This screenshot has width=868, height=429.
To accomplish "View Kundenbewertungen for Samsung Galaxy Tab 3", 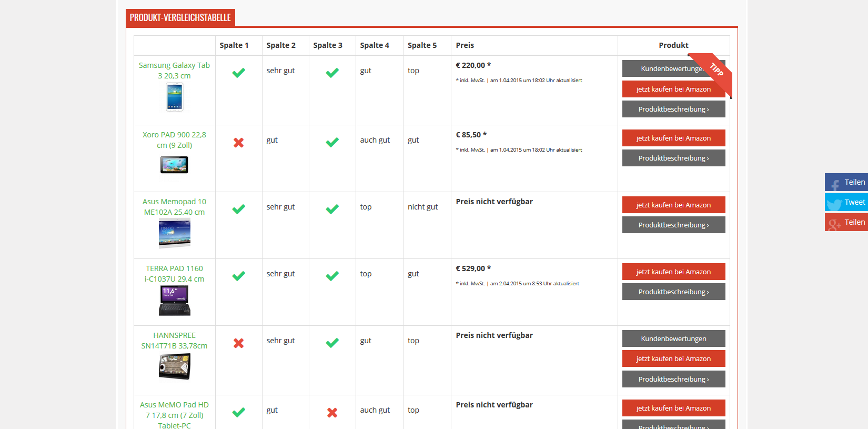I will tap(673, 68).
